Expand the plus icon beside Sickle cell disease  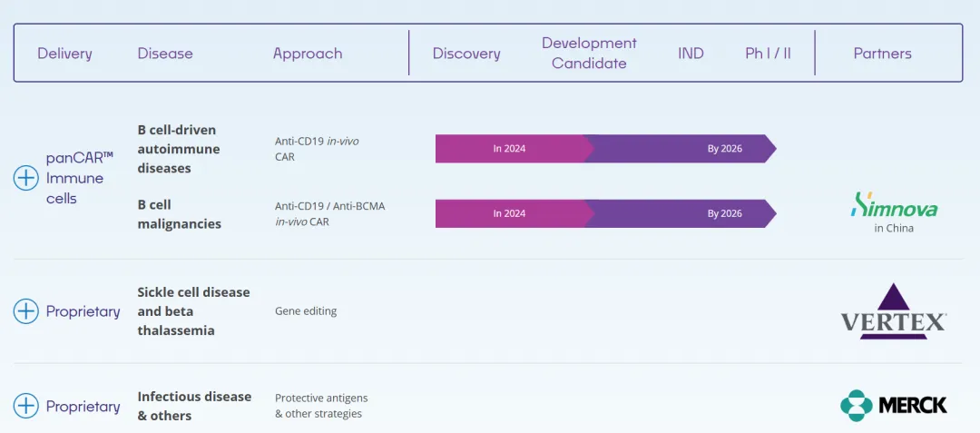pos(26,311)
